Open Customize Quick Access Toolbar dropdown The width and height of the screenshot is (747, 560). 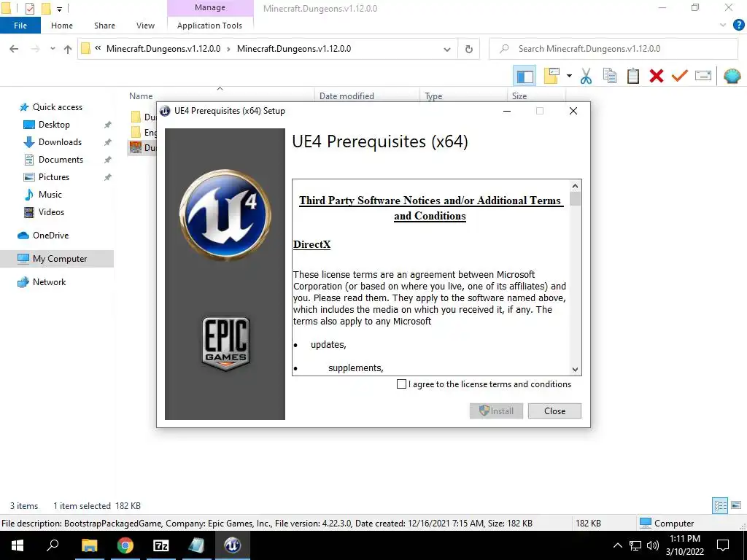pos(60,9)
